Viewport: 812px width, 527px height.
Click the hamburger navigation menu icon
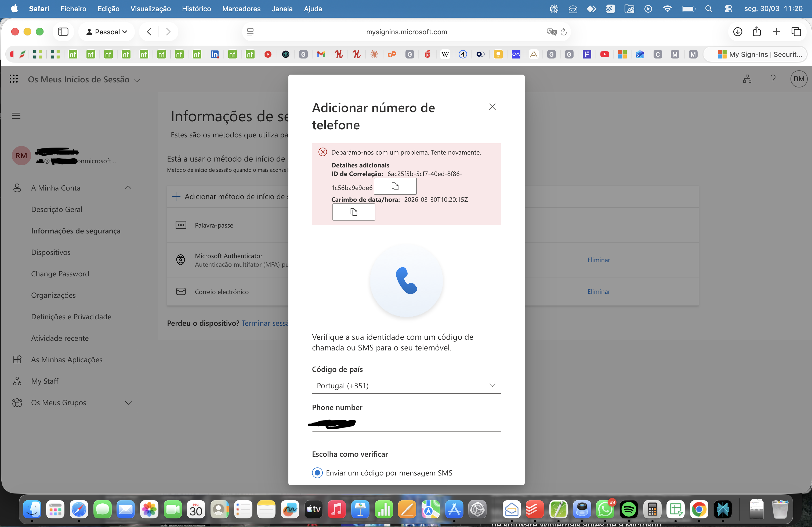pyautogui.click(x=16, y=116)
